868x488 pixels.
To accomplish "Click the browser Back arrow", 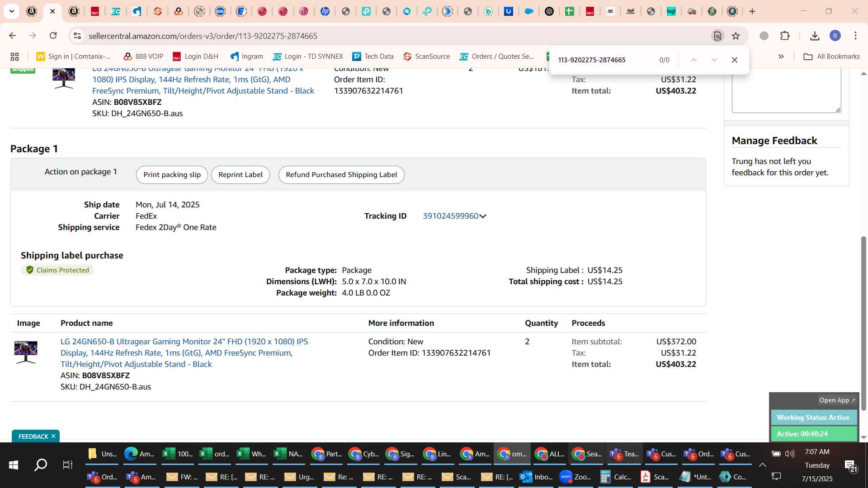I will (13, 36).
